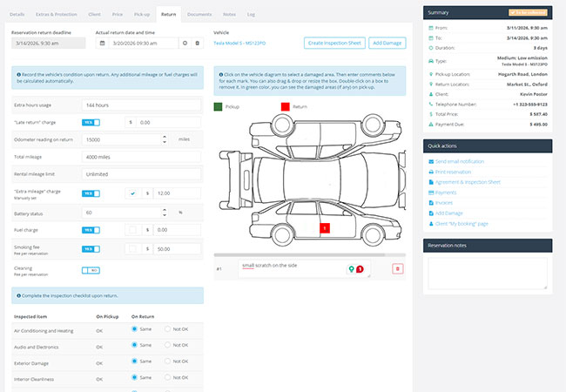566x392 pixels.
Task: Adjust battery status with its spinner arrows
Action: coord(165,213)
